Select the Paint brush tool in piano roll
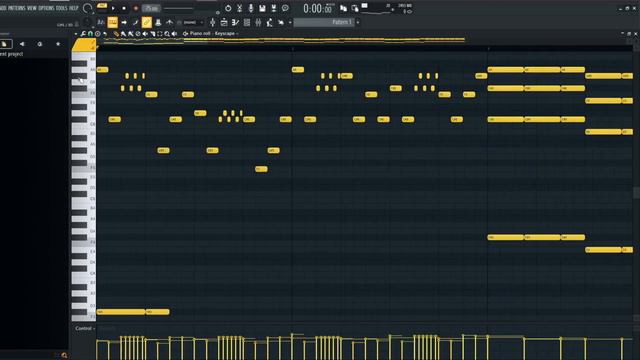Screen dimensions: 640x360 pyautogui.click(x=124, y=34)
